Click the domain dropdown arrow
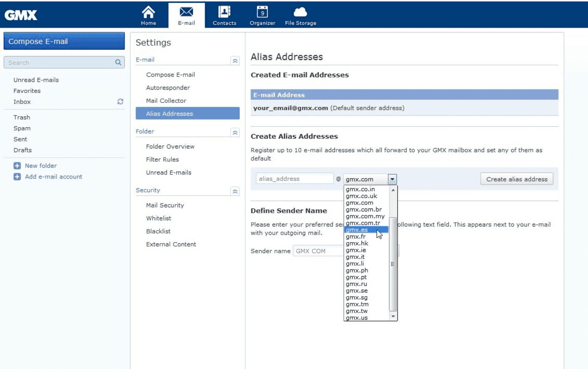This screenshot has height=369, width=588. [392, 179]
